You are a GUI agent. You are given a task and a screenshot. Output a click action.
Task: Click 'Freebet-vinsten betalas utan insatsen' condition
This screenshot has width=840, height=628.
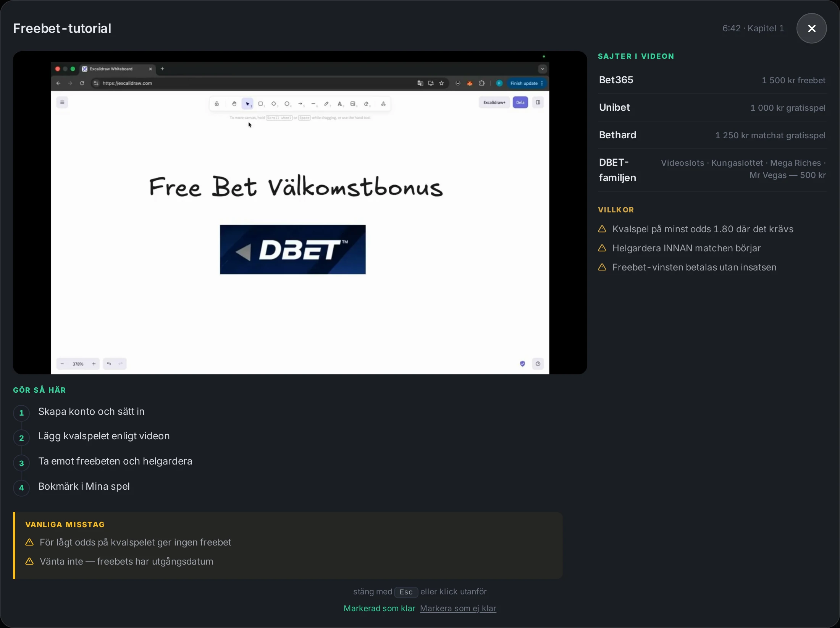[694, 267]
